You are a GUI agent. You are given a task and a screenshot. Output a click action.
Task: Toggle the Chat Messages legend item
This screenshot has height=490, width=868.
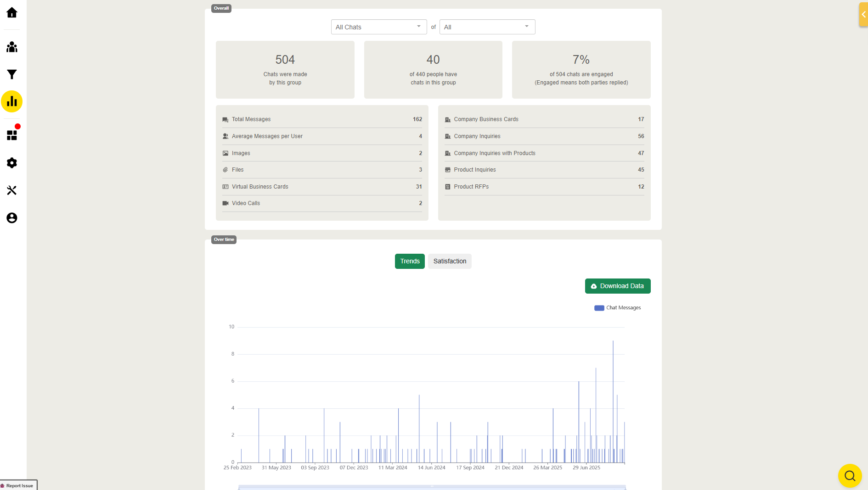click(x=618, y=308)
